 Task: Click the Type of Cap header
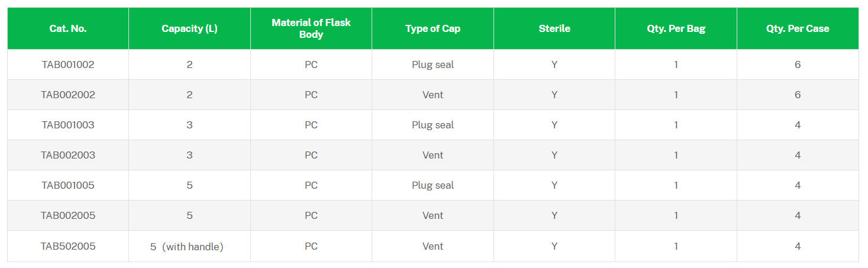pos(433,28)
